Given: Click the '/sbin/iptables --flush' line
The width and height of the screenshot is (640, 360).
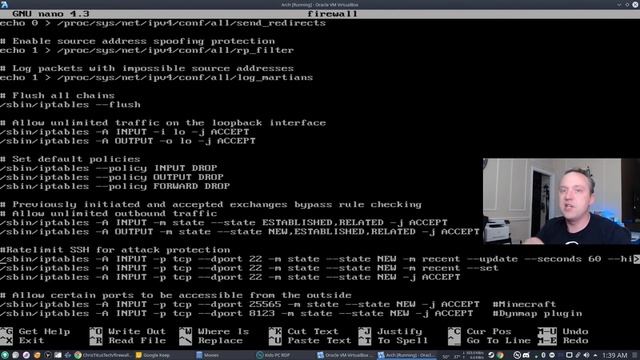Looking at the screenshot, I should [70, 104].
